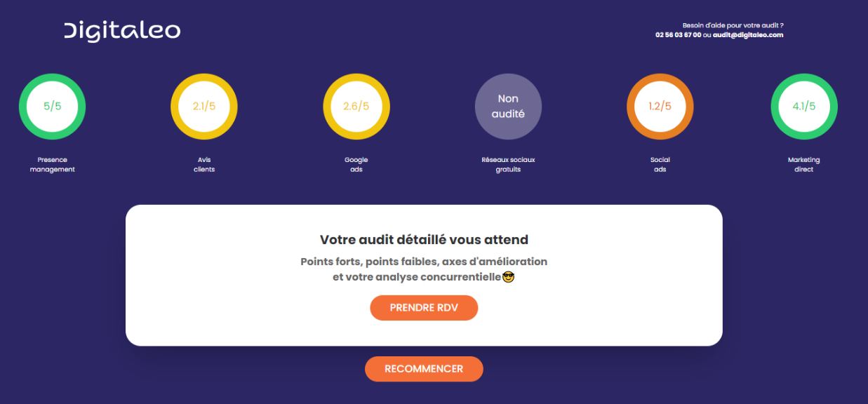Select the orange 1.2/5 score circle

click(x=660, y=107)
